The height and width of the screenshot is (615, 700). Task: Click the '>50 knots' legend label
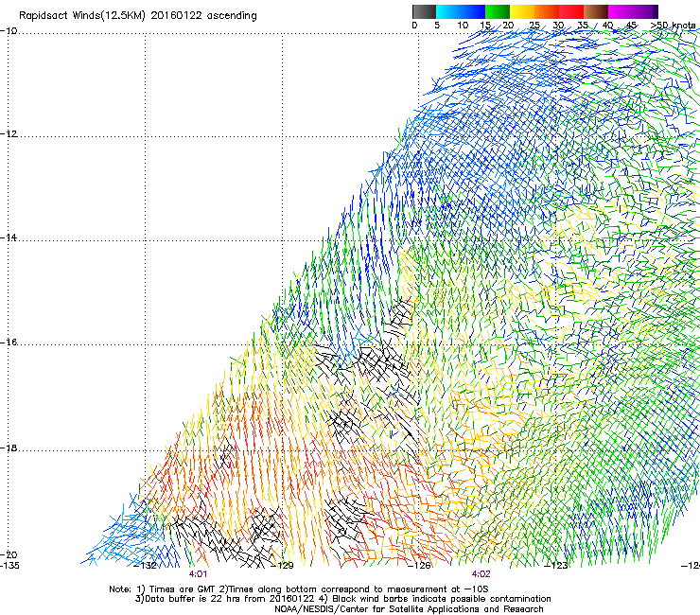[674, 26]
